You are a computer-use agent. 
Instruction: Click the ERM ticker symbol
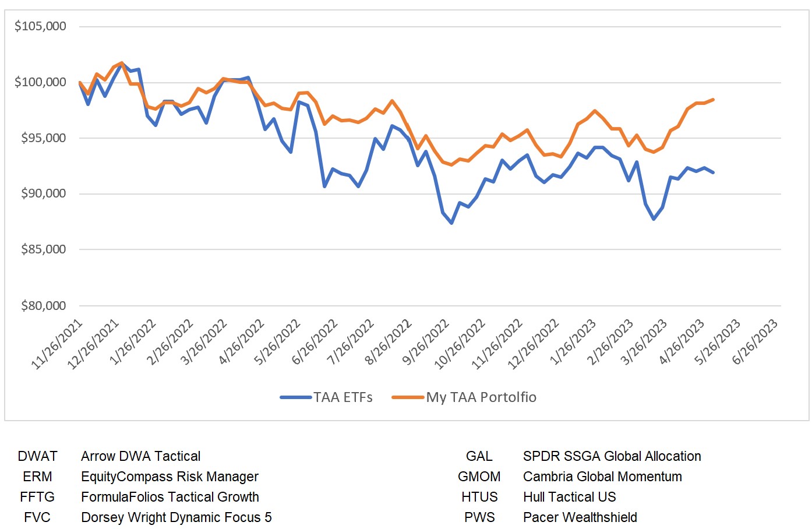(37, 477)
